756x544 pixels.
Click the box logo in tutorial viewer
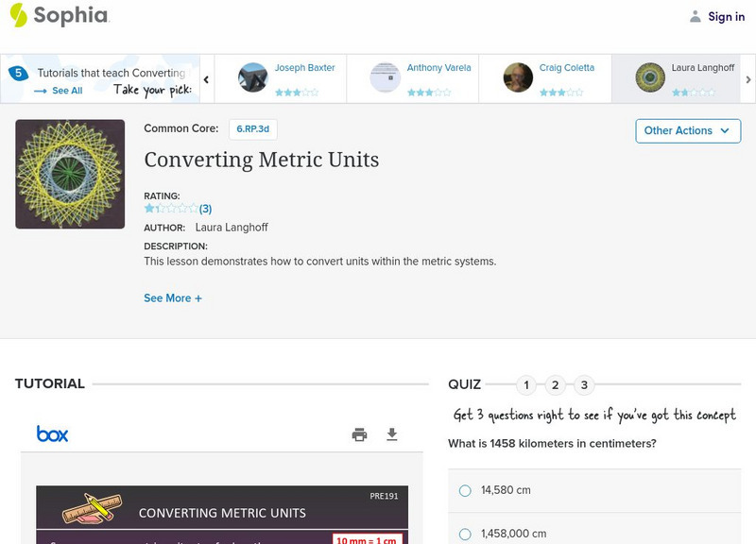[x=53, y=434]
